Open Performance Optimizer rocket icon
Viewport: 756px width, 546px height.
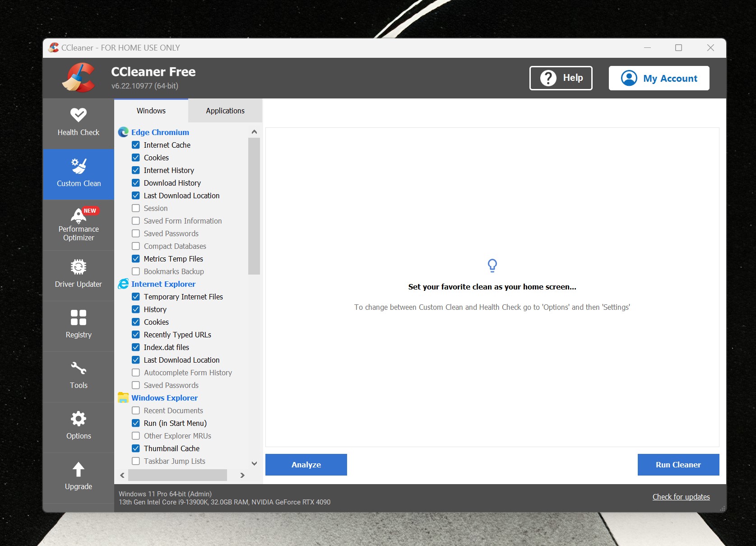click(79, 215)
